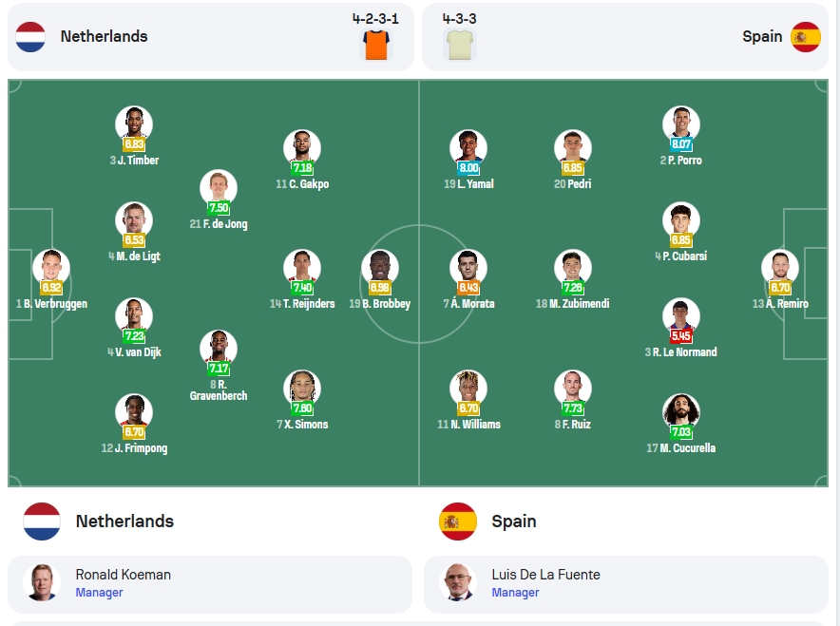Open V. van Dijk player name link

[x=134, y=352]
